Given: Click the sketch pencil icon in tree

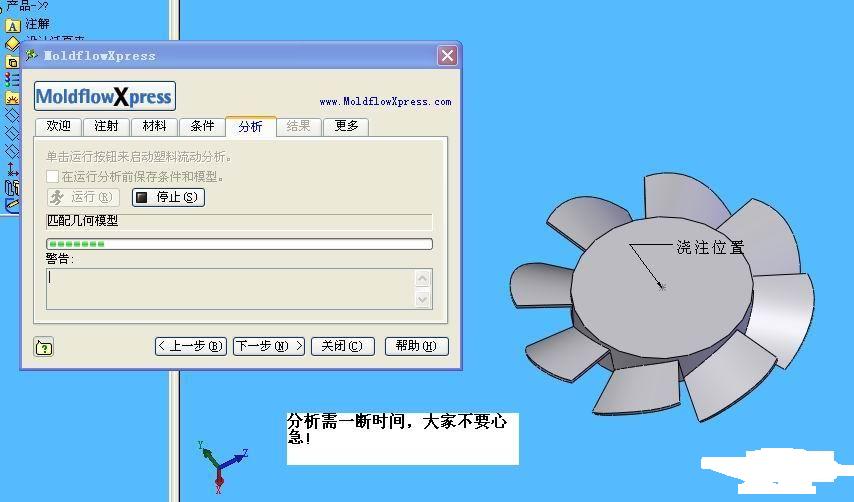Looking at the screenshot, I should pos(12,205).
